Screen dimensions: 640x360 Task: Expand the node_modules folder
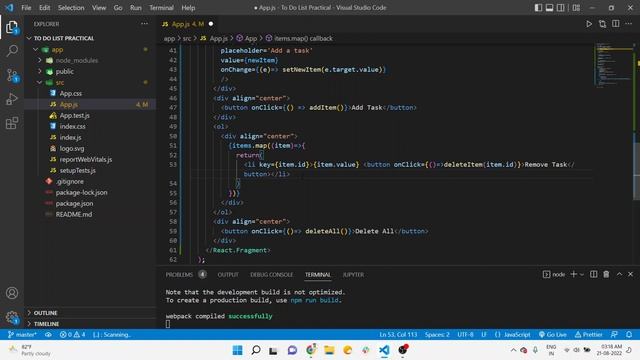coord(40,60)
